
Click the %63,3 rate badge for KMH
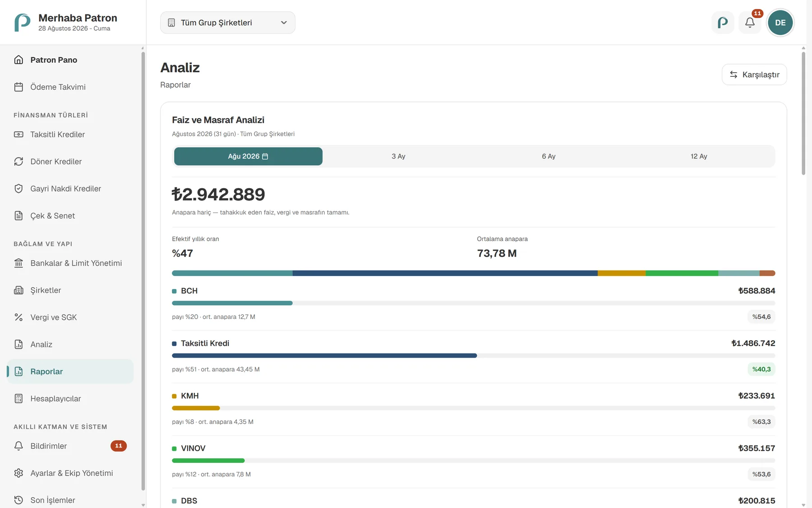[x=761, y=422]
